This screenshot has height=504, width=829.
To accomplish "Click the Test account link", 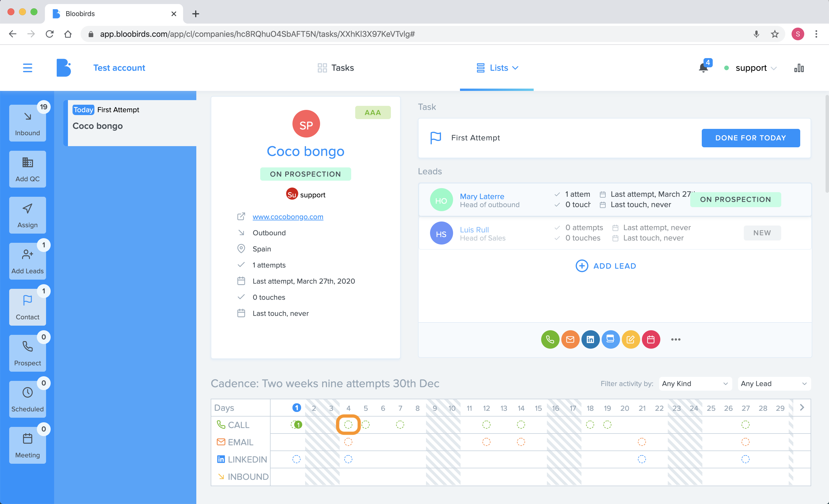I will coord(119,68).
